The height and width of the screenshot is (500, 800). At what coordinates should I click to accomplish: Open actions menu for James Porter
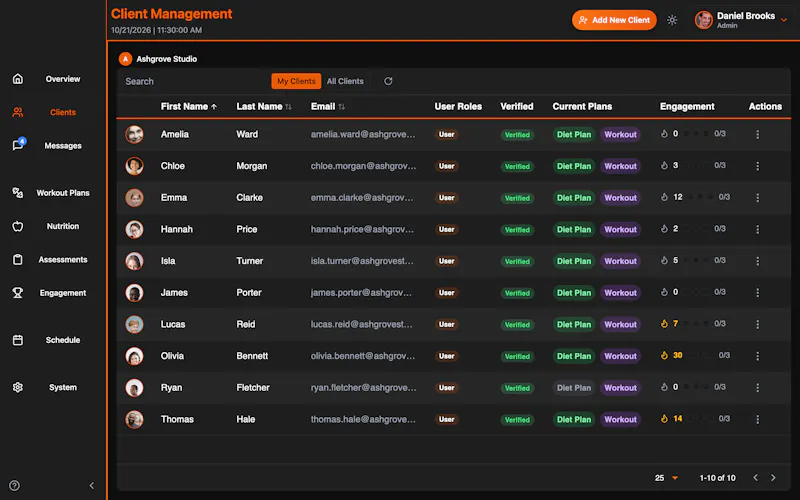[x=757, y=292]
